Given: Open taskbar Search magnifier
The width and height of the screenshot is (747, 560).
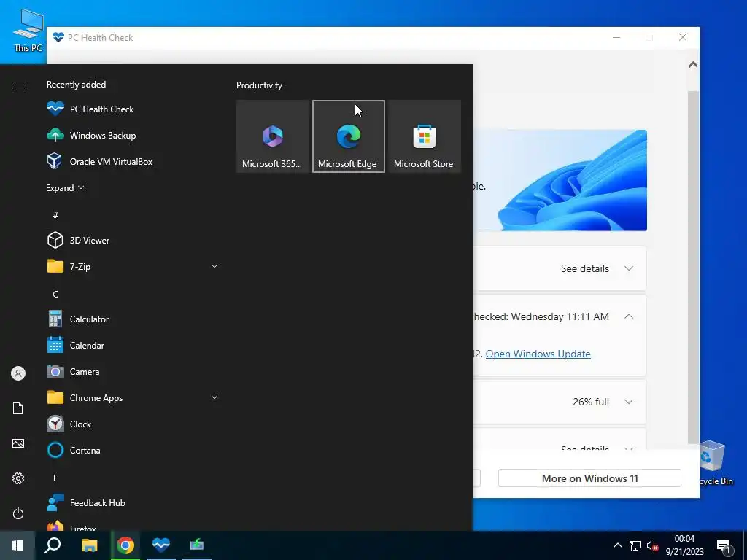Looking at the screenshot, I should pos(53,545).
